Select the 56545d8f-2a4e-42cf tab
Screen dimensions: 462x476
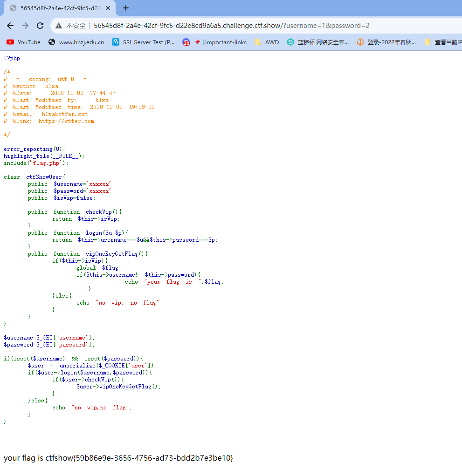60,8
